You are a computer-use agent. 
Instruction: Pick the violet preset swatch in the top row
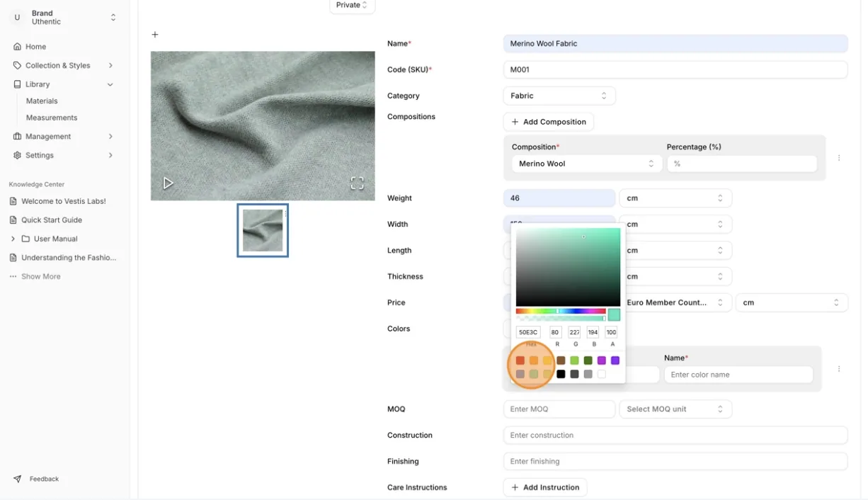tap(615, 360)
